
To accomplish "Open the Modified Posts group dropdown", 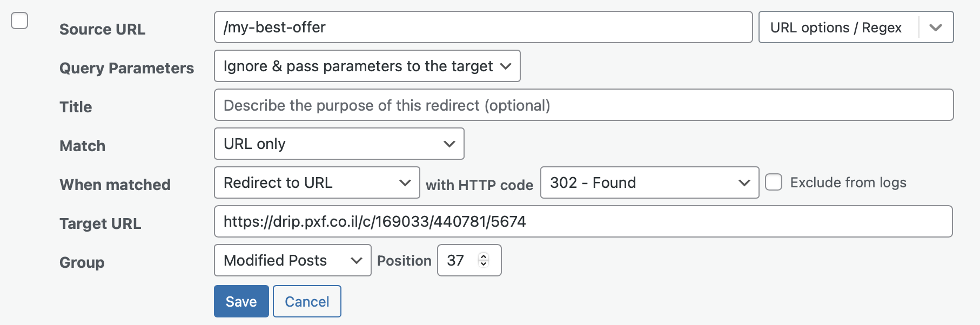I will (292, 260).
